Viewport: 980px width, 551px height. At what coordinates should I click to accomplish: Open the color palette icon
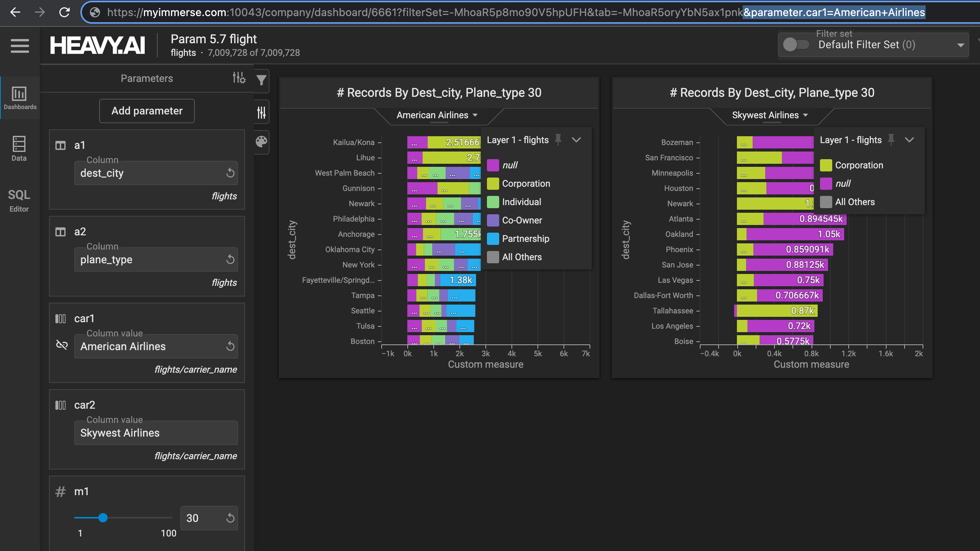(261, 142)
